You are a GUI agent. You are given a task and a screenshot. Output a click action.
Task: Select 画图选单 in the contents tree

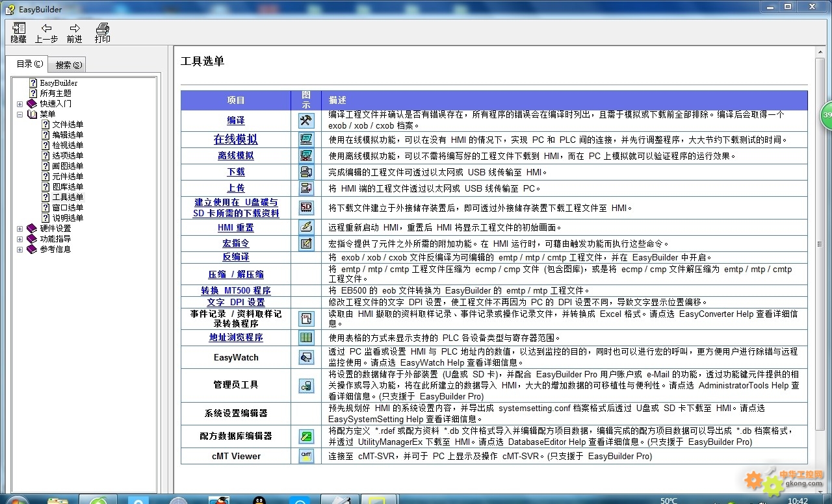[68, 166]
